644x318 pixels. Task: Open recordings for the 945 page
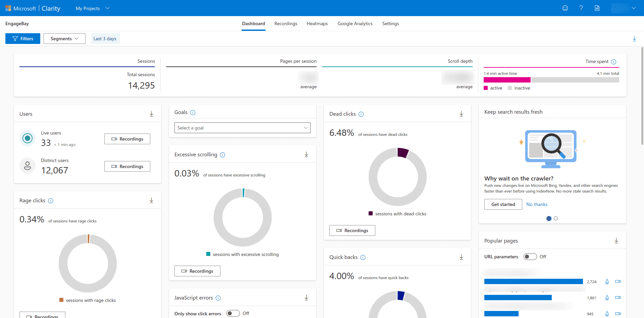click(x=618, y=314)
